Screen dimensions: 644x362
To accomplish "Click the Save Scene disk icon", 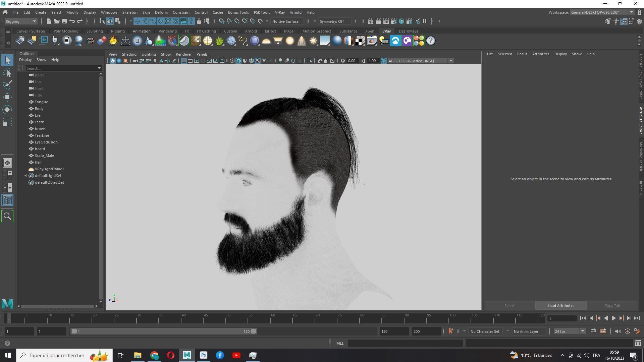I will pos(64,21).
